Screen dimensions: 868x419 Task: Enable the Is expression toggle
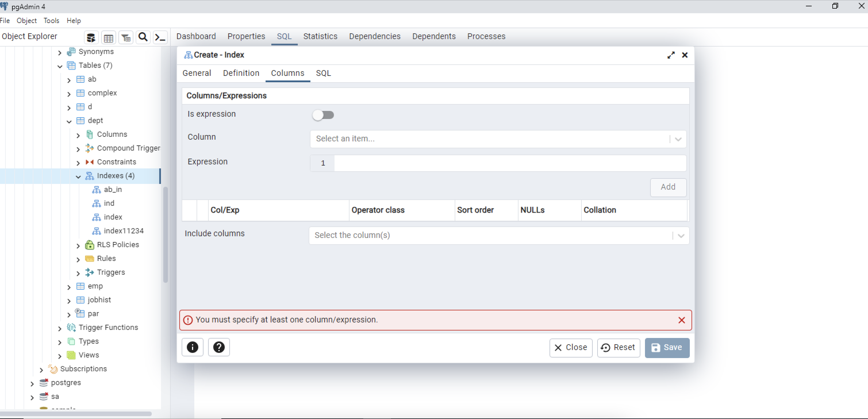[x=323, y=115]
